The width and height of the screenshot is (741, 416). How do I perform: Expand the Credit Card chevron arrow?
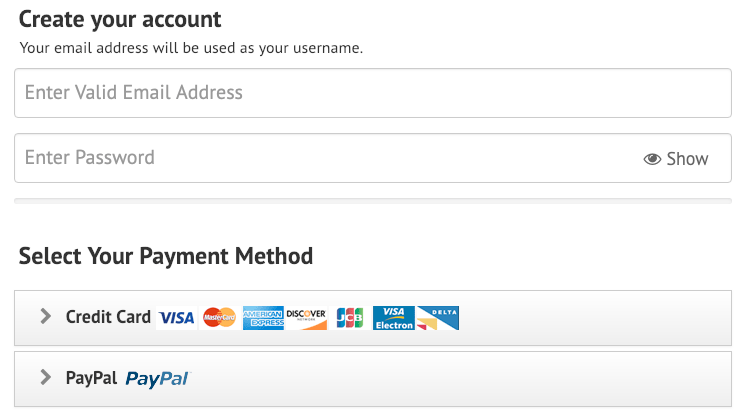click(x=45, y=316)
